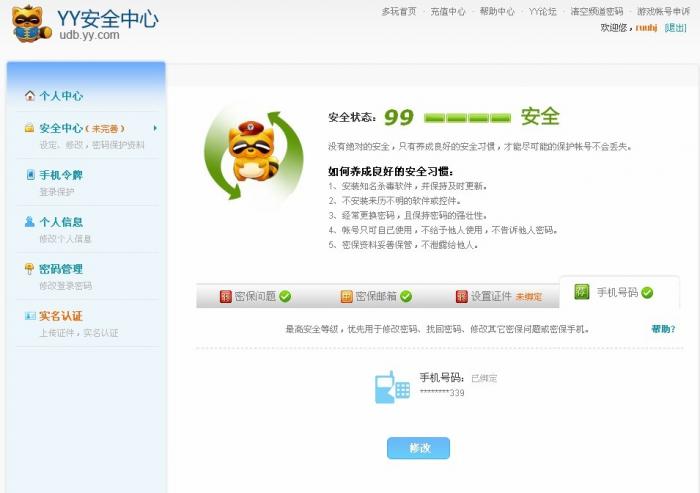This screenshot has width=700, height=493.
Task: Click the orange icon on 密保邮箱 tab
Action: [x=346, y=297]
